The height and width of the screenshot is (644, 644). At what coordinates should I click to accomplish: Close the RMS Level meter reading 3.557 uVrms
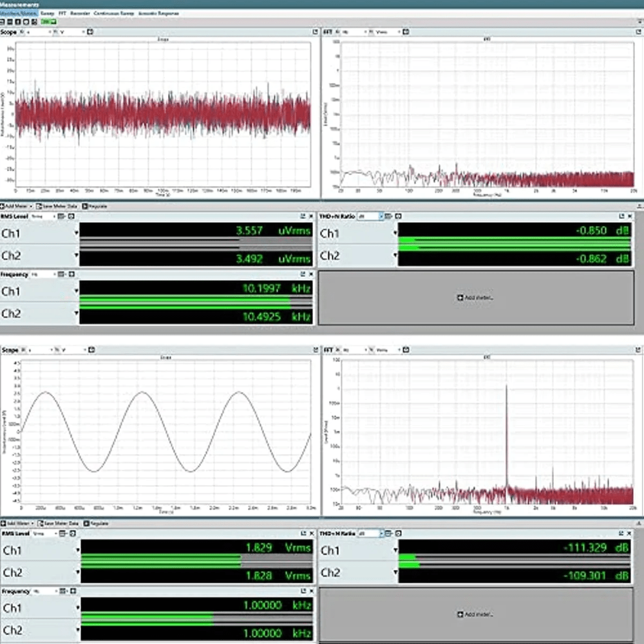point(312,217)
